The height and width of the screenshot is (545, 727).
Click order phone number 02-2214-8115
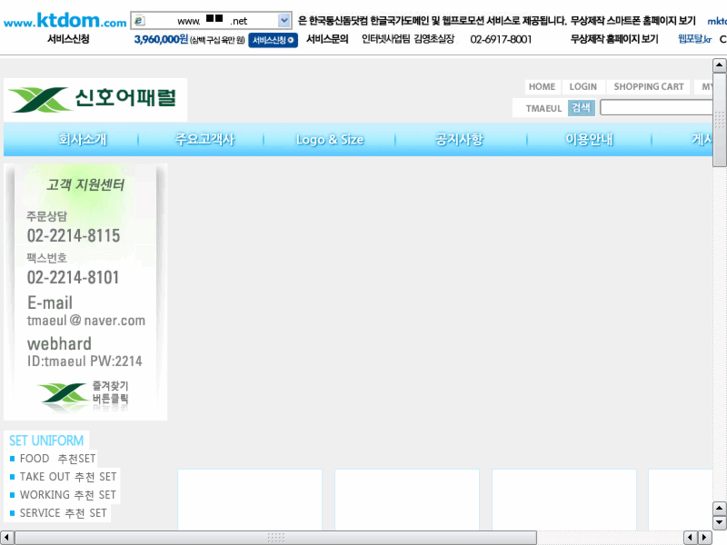point(73,236)
